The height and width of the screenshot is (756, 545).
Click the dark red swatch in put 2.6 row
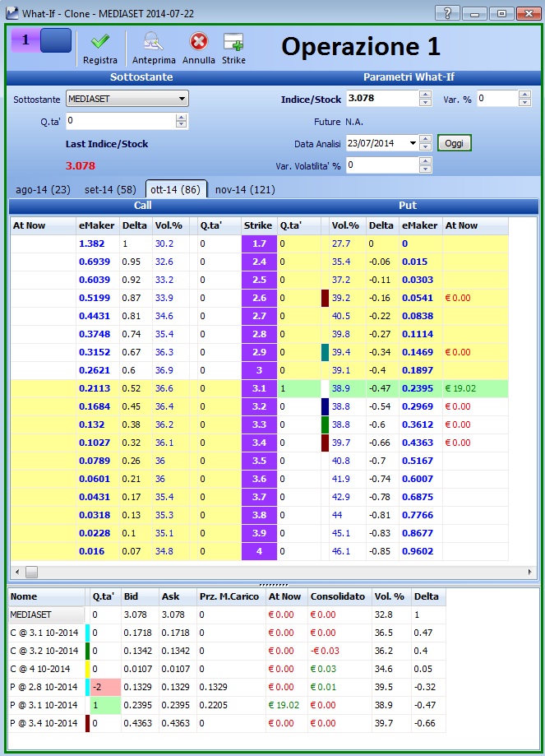pos(326,298)
